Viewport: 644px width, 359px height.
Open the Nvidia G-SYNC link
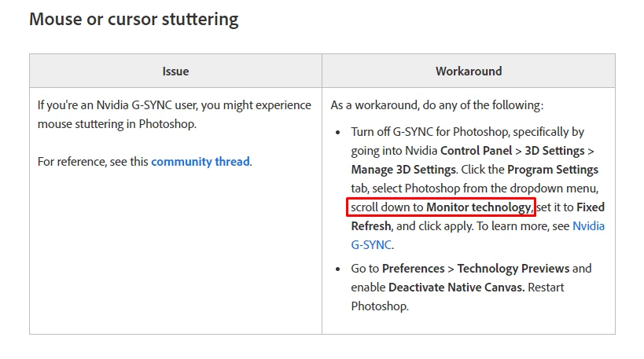coord(588,226)
